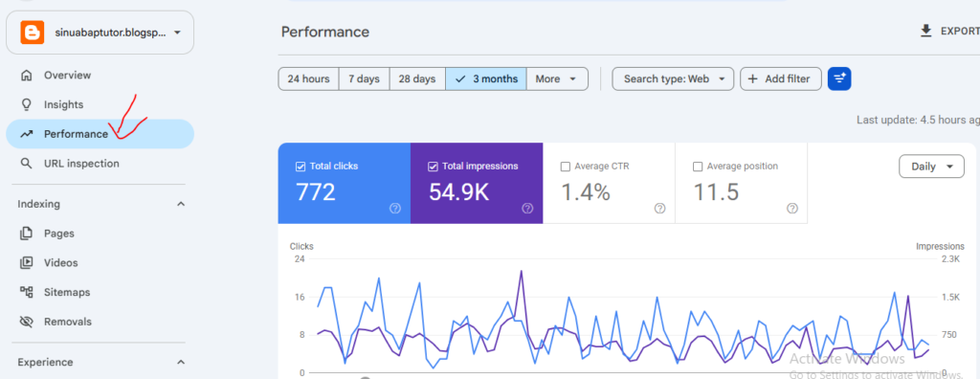The height and width of the screenshot is (379, 980).
Task: Click the Export download icon
Action: click(926, 32)
